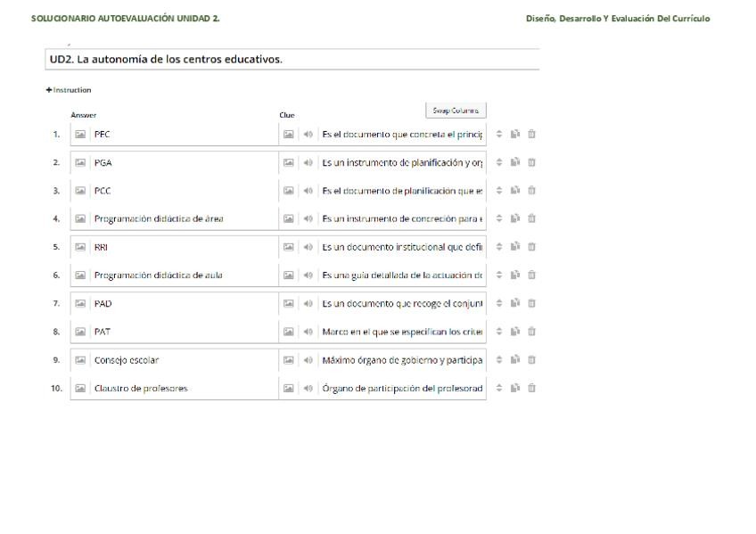Click the RRI answer field
Screen dimensions: 756x534
183,247
